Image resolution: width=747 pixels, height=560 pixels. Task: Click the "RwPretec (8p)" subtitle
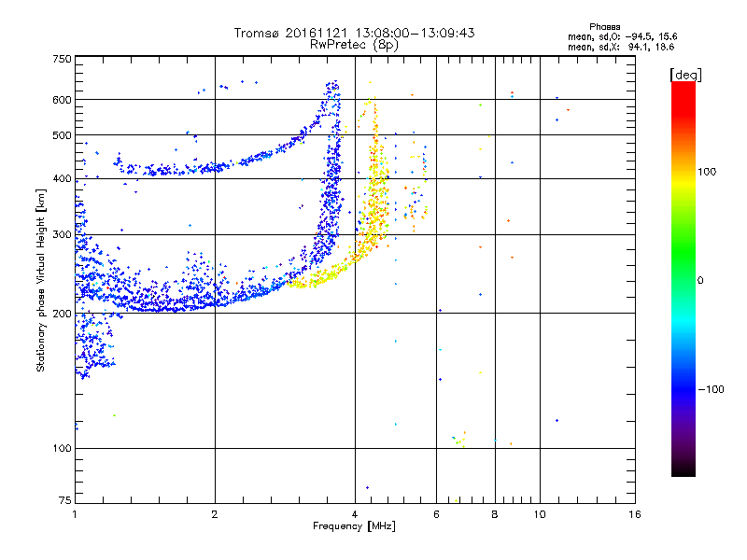(x=354, y=45)
